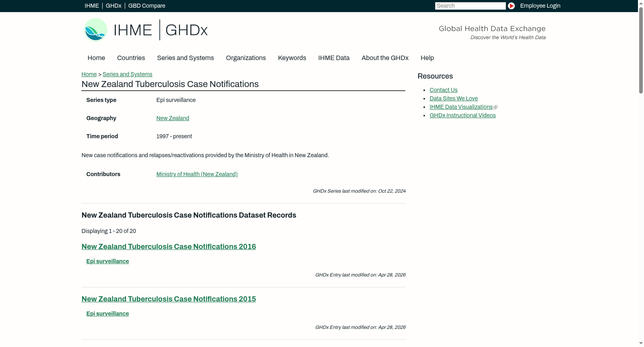Open the Series and Systems menu

click(x=185, y=58)
